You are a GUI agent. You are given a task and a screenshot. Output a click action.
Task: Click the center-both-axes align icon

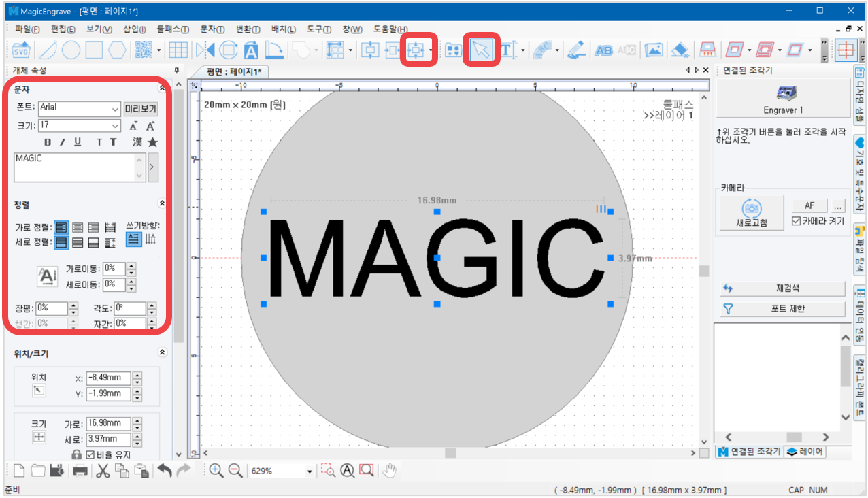[415, 50]
